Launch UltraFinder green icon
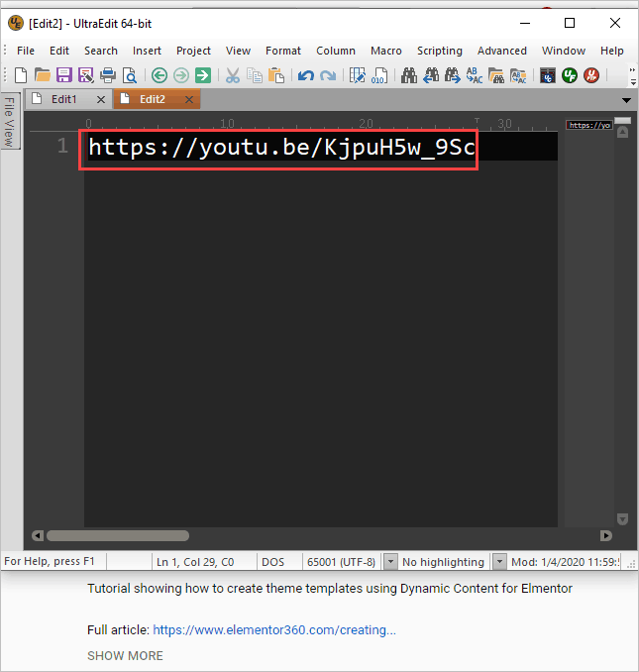Image resolution: width=639 pixels, height=672 pixels. coord(570,75)
